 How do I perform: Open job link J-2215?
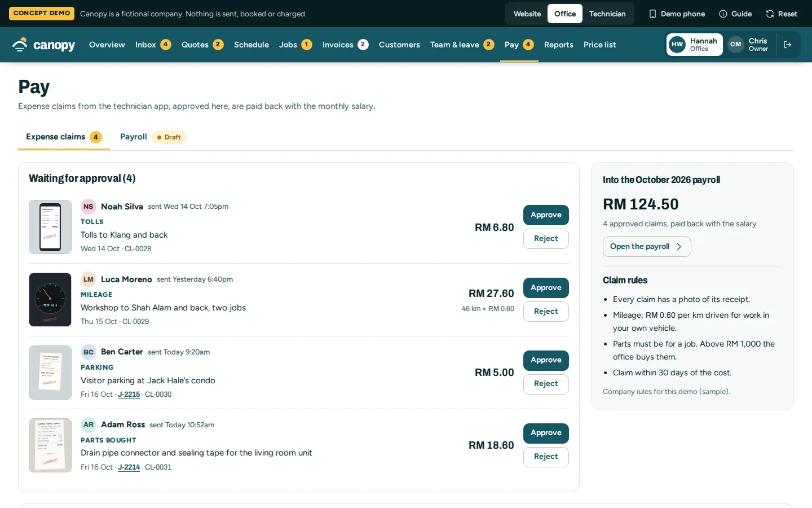(x=129, y=395)
